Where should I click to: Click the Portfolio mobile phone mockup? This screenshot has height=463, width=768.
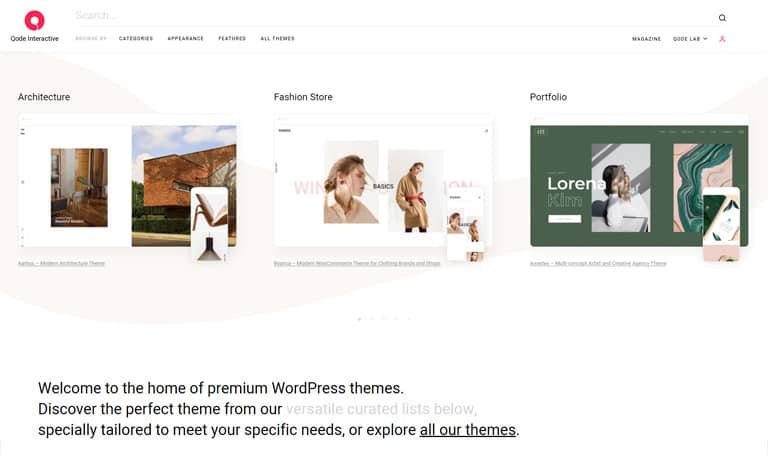(721, 225)
